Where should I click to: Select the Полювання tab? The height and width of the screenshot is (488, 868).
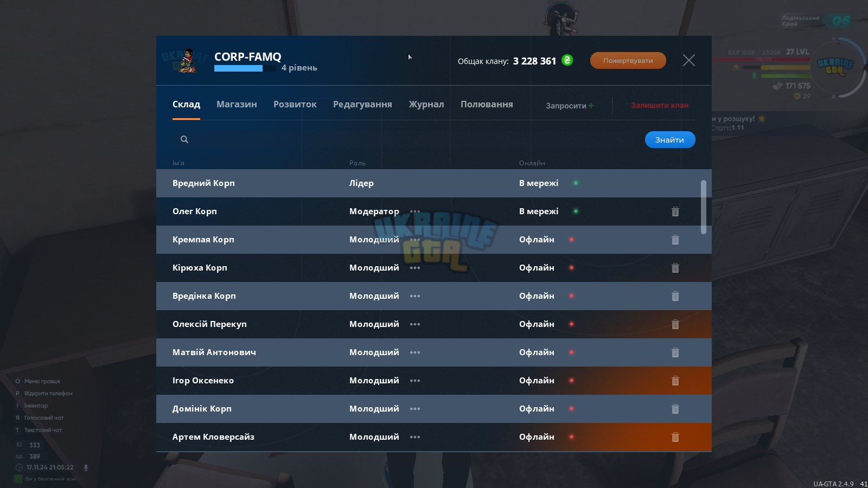[x=487, y=104]
